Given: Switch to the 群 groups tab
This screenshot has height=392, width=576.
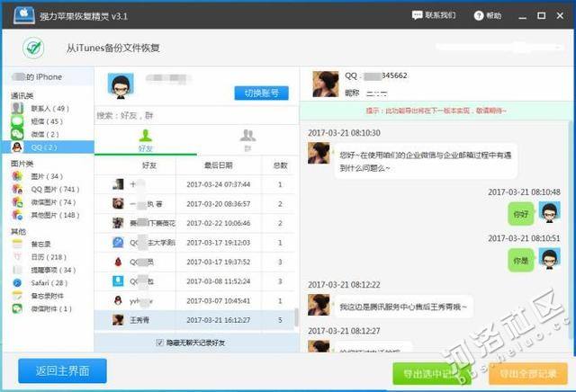Looking at the screenshot, I should click(248, 141).
